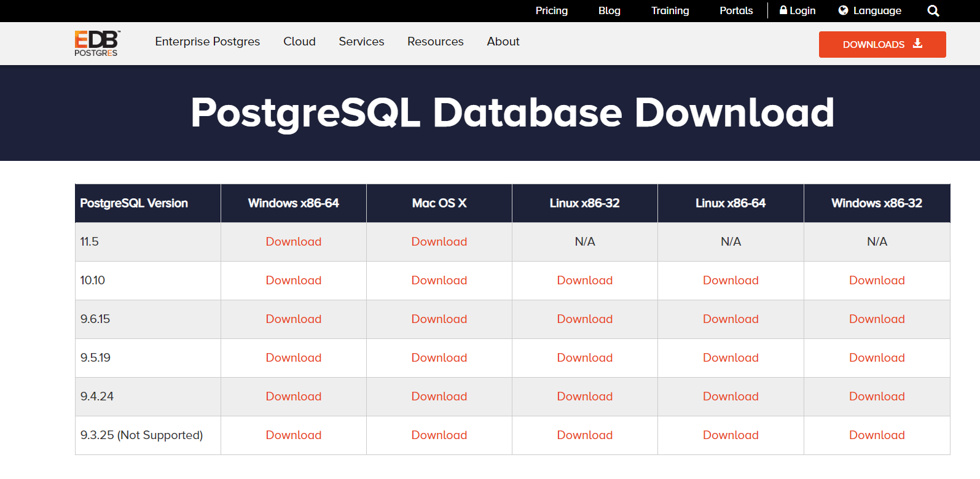
Task: Download version 10.10 for Windows x86-32
Action: (877, 281)
